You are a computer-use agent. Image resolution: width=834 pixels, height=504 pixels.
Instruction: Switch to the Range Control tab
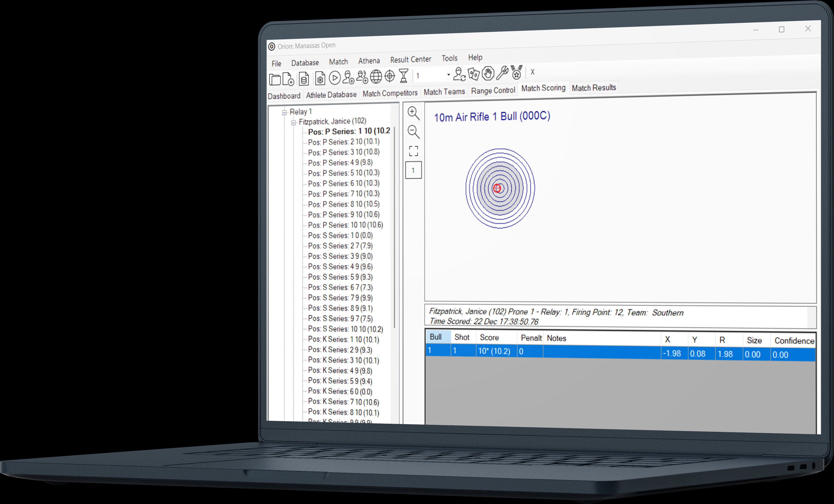click(x=493, y=90)
